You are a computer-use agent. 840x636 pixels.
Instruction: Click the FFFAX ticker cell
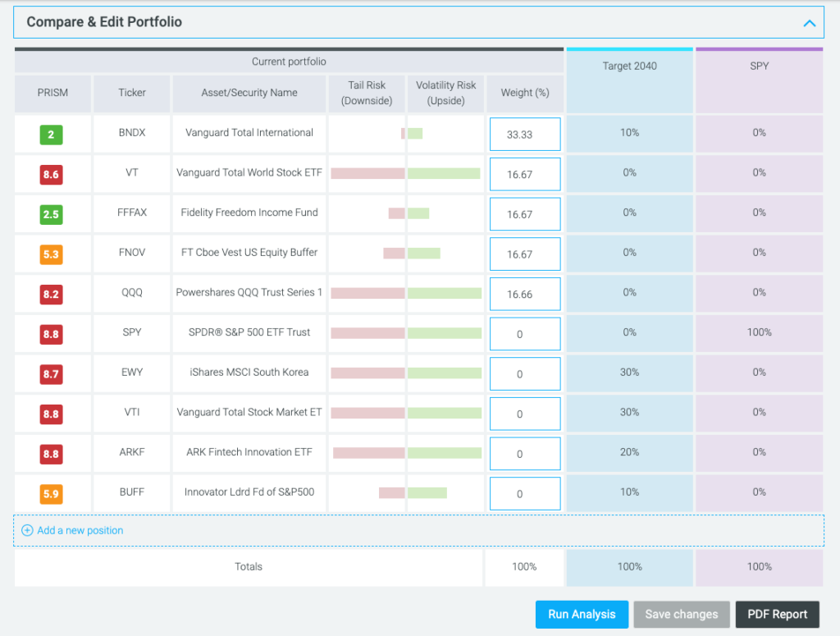pyautogui.click(x=132, y=213)
